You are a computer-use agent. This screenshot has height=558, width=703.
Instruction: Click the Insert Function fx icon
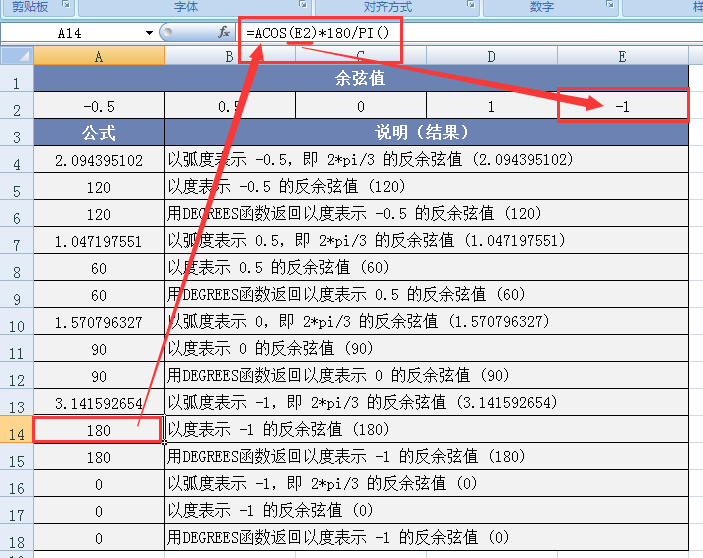point(224,32)
